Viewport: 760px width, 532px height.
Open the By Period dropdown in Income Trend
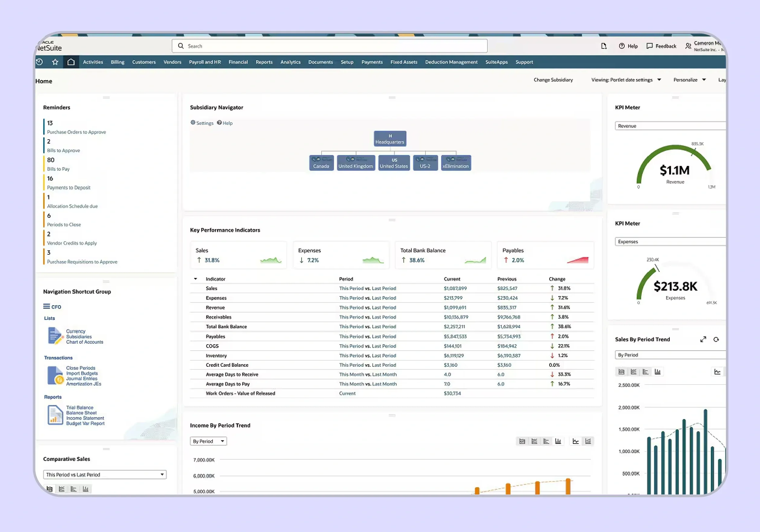tap(208, 441)
